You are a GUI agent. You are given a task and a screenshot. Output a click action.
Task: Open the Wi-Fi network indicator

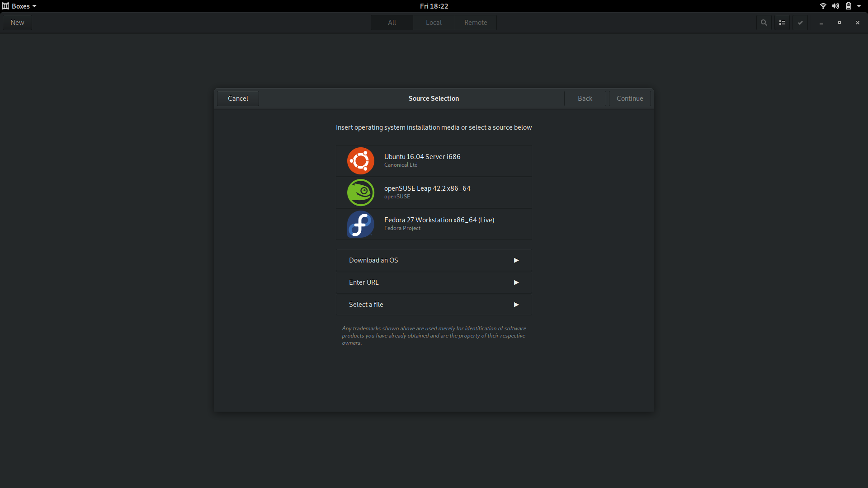point(823,6)
